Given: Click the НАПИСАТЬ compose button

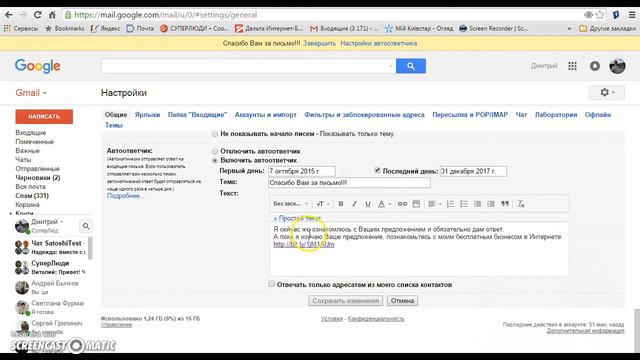Looking at the screenshot, I should pyautogui.click(x=44, y=116).
